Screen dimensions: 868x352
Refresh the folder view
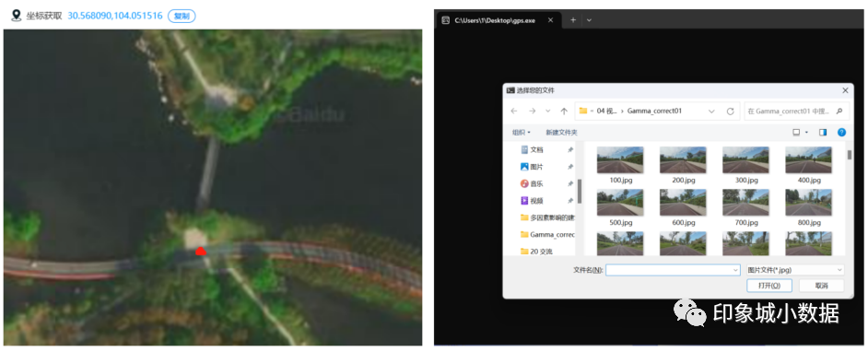coord(730,111)
